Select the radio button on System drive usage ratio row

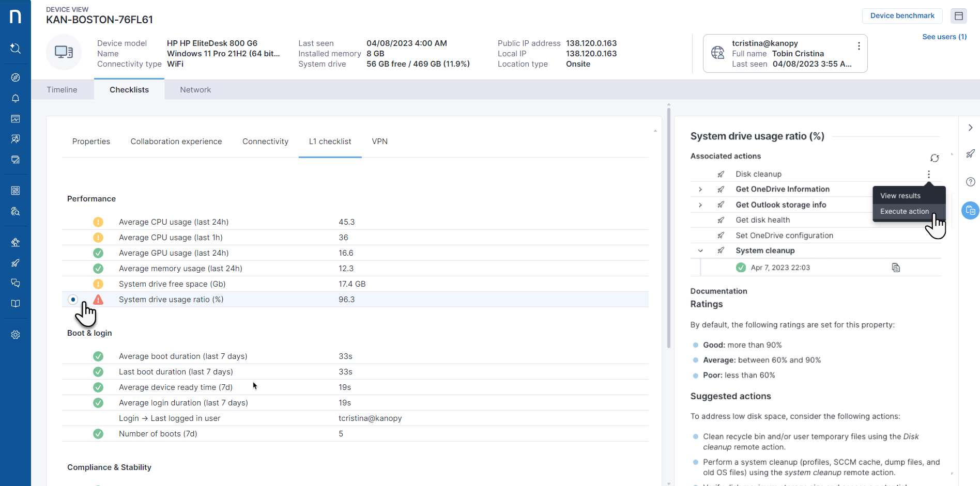coord(72,300)
